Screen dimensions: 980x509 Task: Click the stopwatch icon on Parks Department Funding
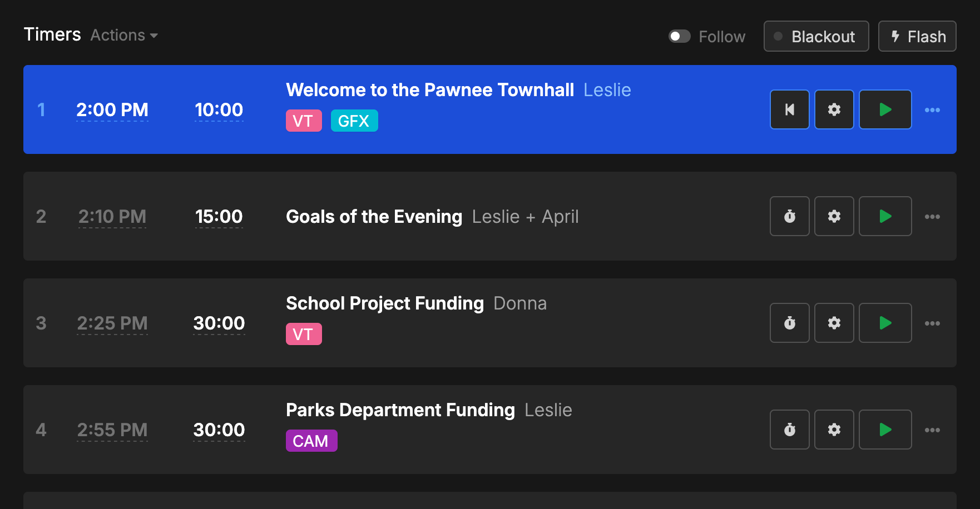(x=789, y=430)
